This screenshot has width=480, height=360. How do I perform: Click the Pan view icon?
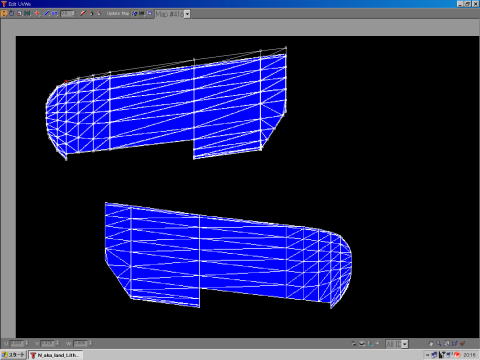(431, 343)
